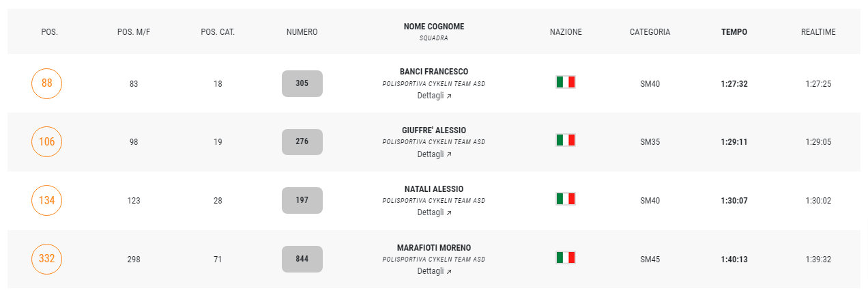Click the Italian flag for Natali Alessio
This screenshot has width=868, height=293.
pos(566,199)
